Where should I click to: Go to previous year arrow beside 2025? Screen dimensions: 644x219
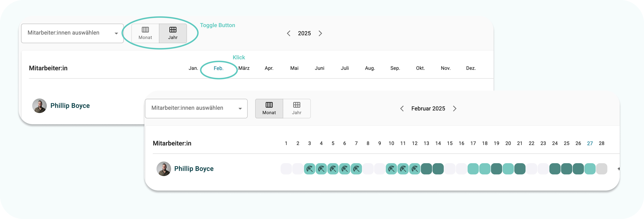pyautogui.click(x=288, y=34)
